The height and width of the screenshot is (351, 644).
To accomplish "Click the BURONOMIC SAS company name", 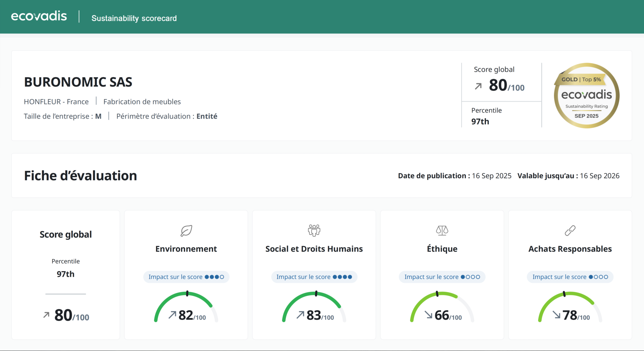I will tap(78, 82).
